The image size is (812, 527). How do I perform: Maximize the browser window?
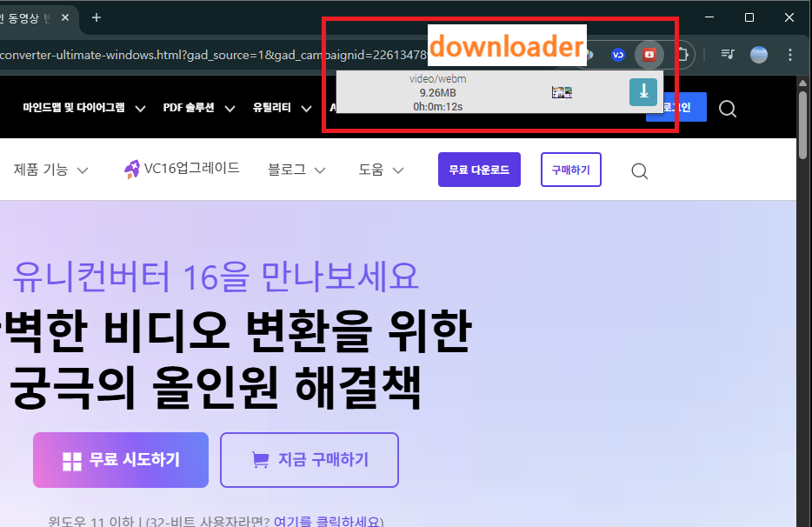(x=749, y=17)
